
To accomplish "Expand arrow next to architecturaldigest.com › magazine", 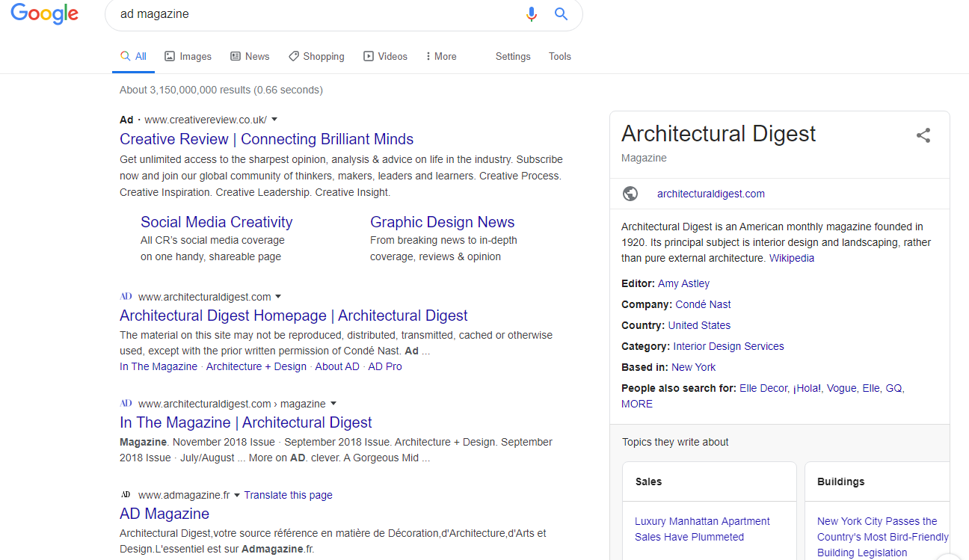I will point(333,403).
